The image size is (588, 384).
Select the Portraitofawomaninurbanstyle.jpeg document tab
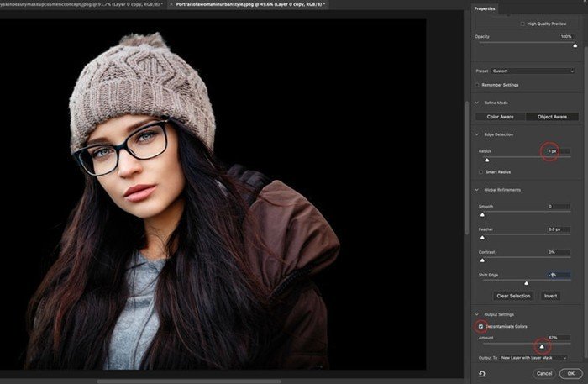click(x=244, y=5)
